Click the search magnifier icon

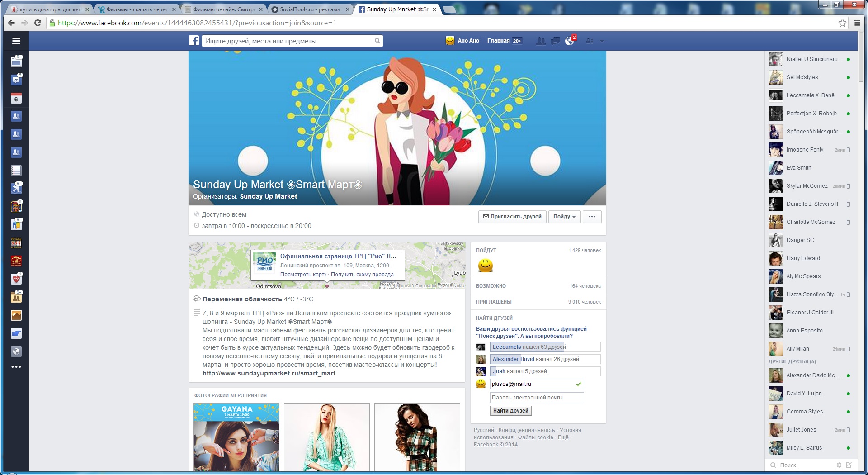(377, 41)
